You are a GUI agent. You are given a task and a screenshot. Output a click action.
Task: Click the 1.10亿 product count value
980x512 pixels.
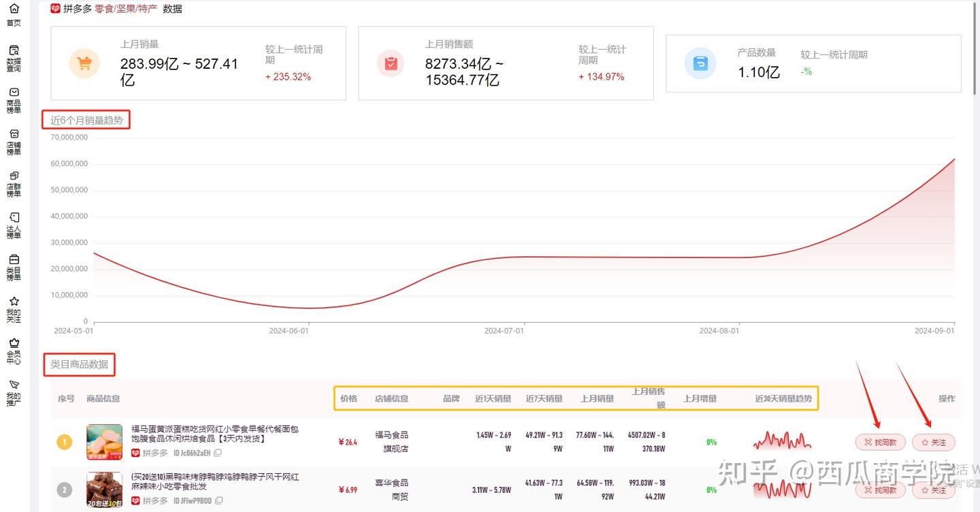tap(759, 72)
